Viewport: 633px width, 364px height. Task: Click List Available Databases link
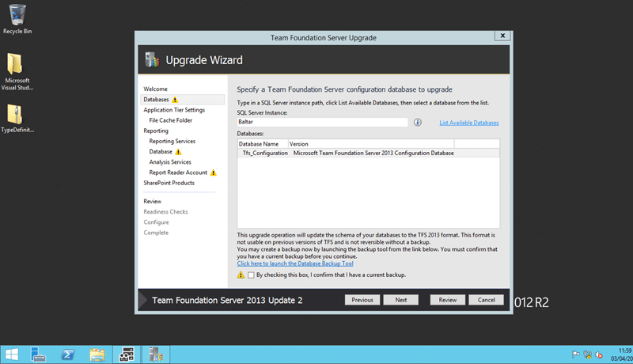(469, 123)
